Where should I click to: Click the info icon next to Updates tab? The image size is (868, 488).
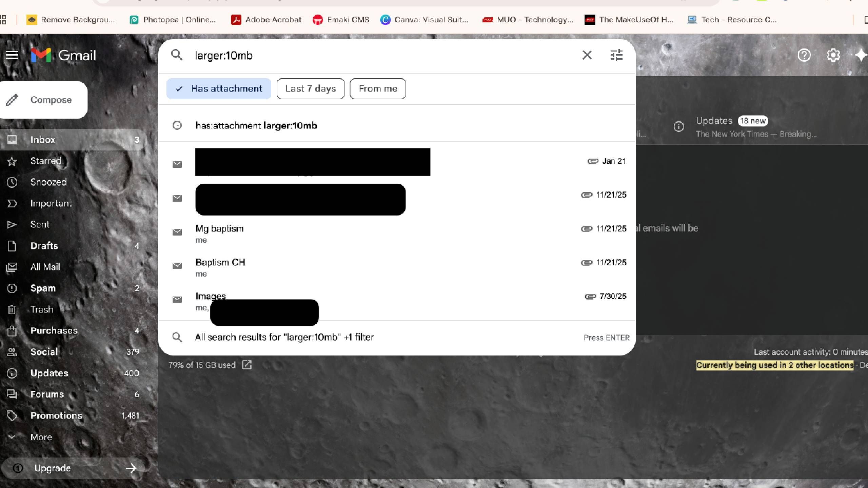(678, 127)
